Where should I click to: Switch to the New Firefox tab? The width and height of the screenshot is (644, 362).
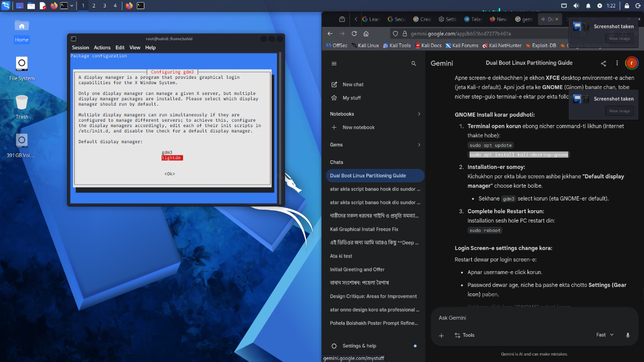tap(498, 19)
